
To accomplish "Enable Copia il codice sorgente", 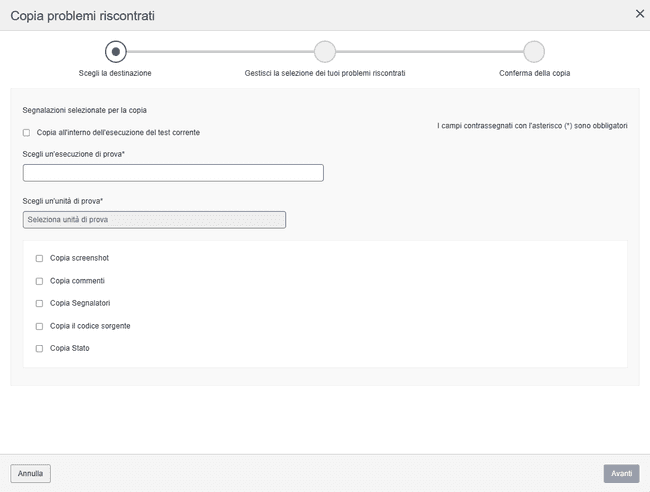I will (40, 326).
